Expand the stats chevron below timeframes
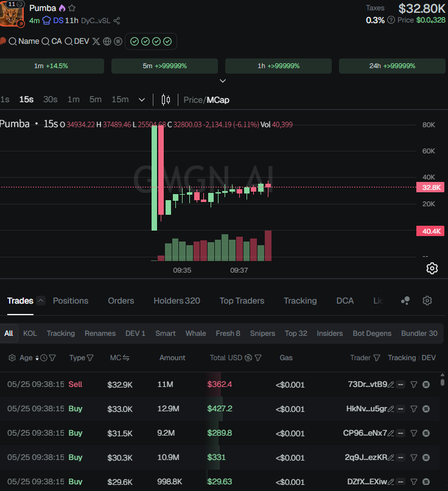The height and width of the screenshot is (491, 448). [223, 81]
